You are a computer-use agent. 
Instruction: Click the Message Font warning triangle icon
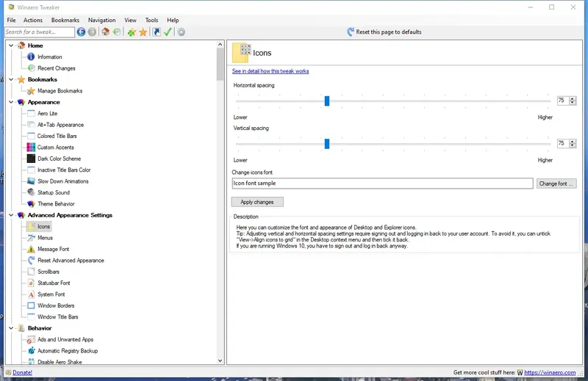tap(31, 249)
